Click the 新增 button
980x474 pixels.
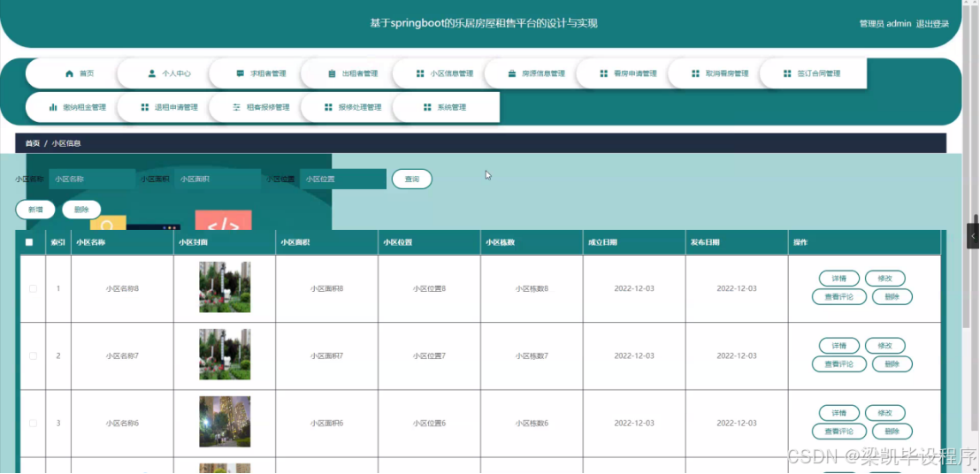35,210
